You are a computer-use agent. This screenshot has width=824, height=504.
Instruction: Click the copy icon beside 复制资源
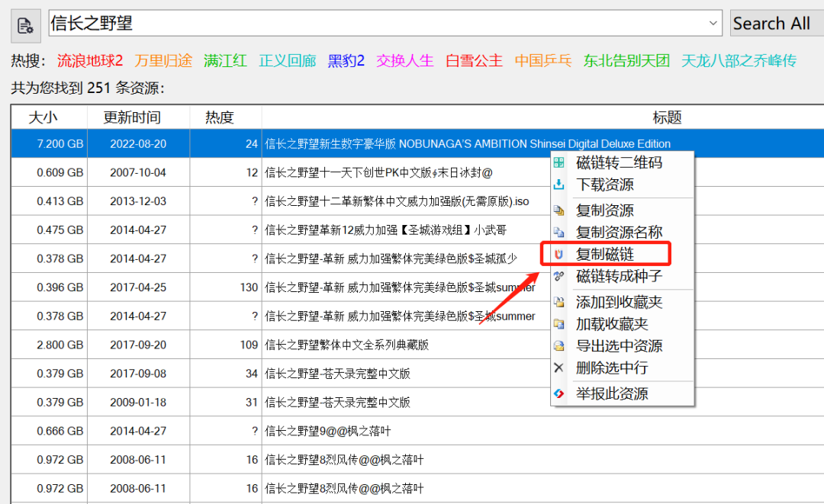[558, 210]
